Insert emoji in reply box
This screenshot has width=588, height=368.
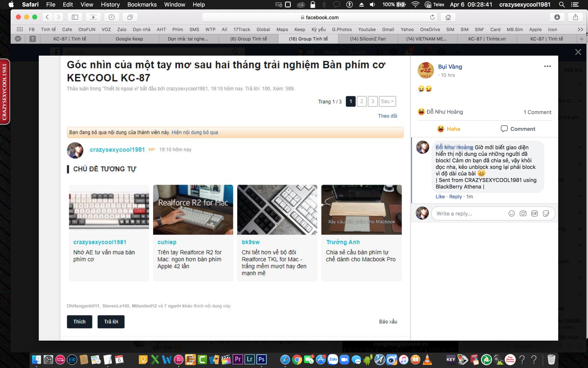[511, 213]
